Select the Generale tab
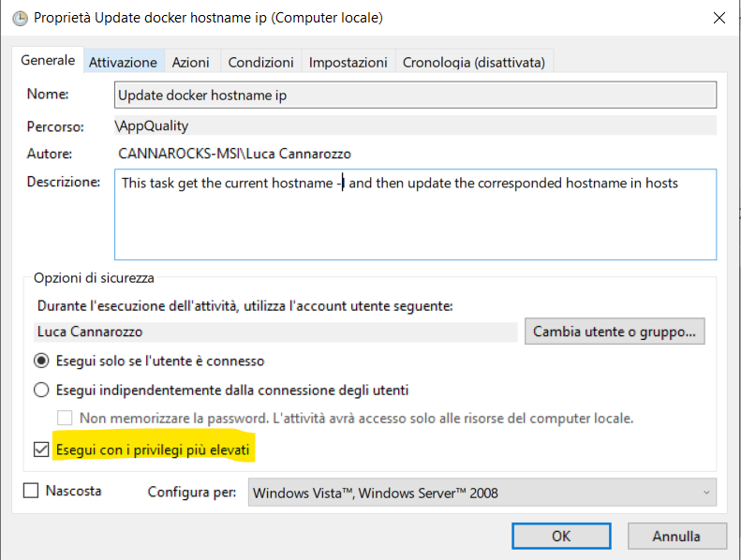The width and height of the screenshot is (741, 560). (48, 60)
